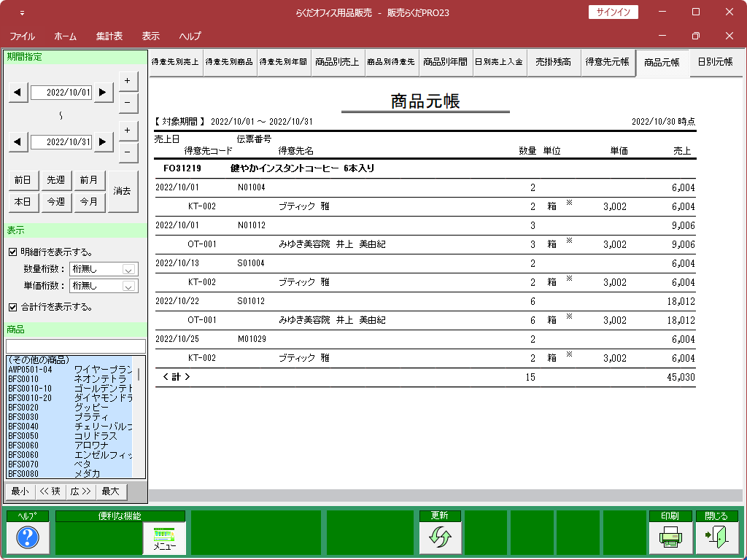This screenshot has height=560, width=747.
Task: Click the サインイン button
Action: tap(613, 12)
